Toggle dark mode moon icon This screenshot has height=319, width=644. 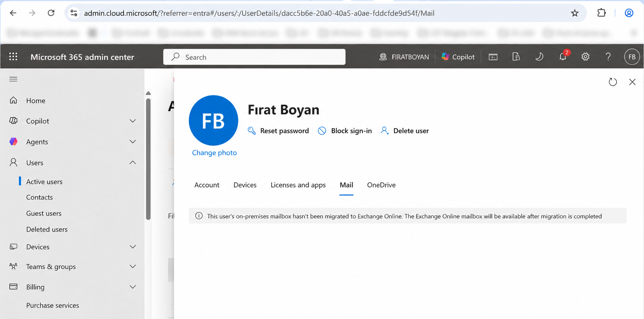539,57
